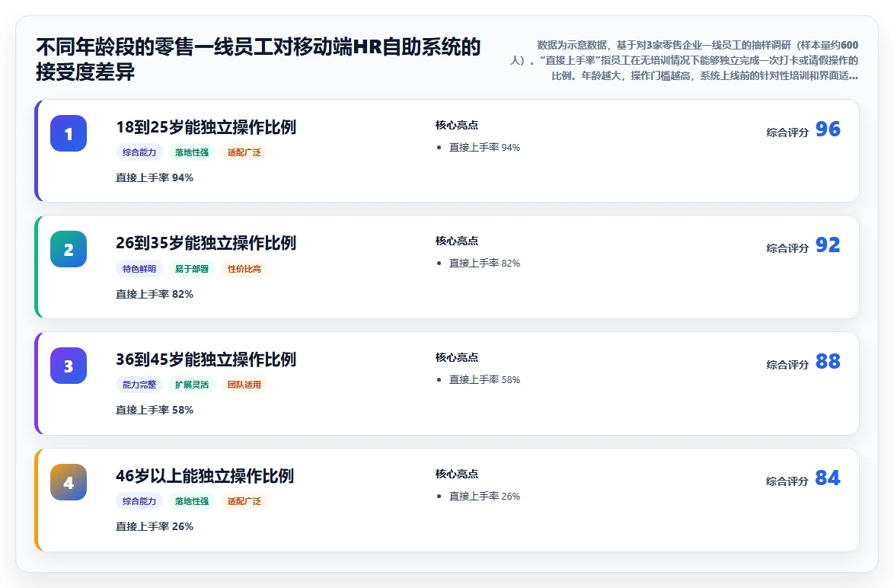Click the page title about 移动端HR自助系统

tap(258, 59)
